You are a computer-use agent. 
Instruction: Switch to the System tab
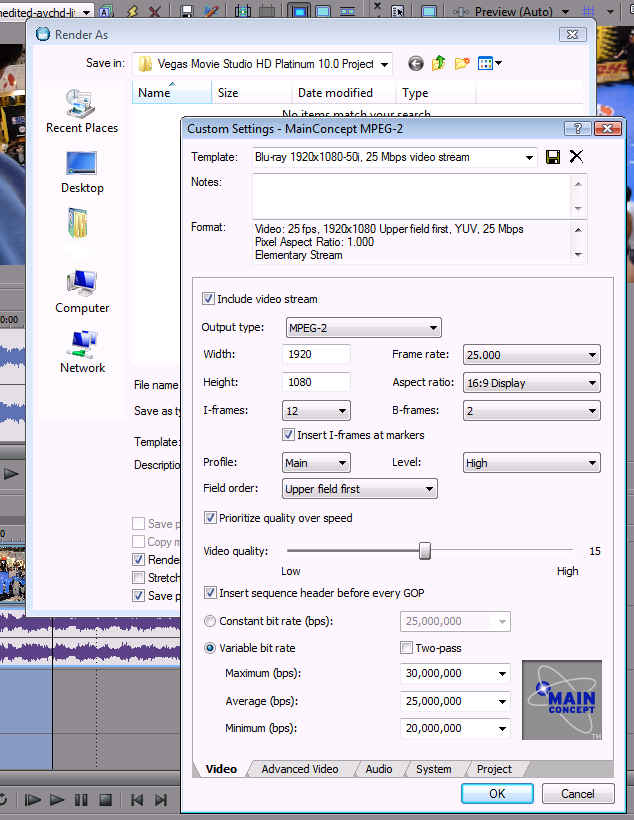[x=434, y=769]
